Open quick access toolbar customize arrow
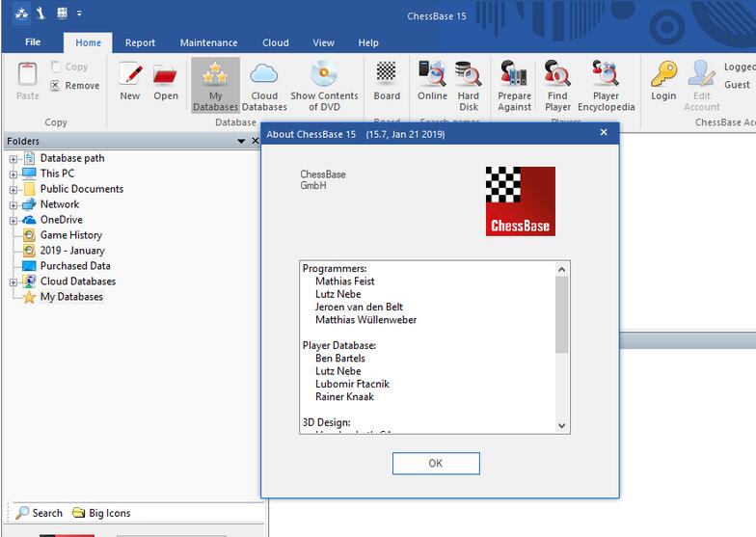 (x=79, y=13)
